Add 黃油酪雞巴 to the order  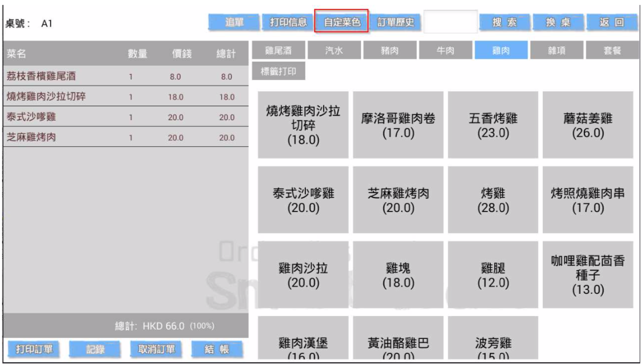coord(398,338)
